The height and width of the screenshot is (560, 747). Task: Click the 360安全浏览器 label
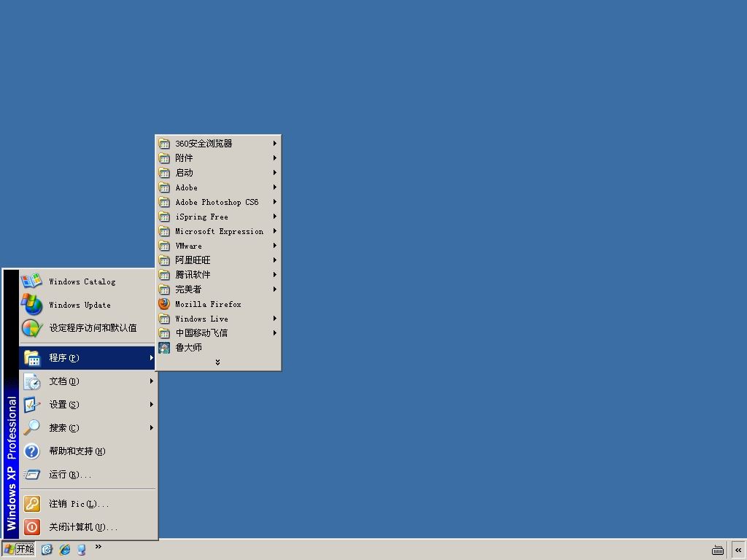pos(204,144)
